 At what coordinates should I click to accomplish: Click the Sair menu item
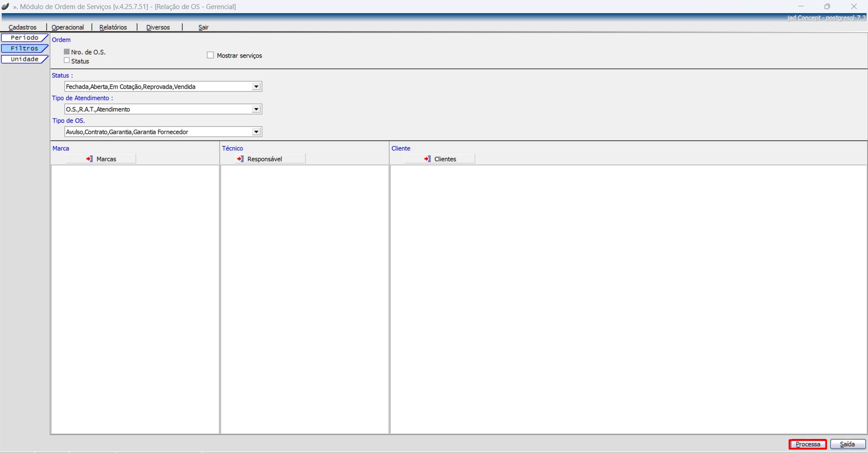[204, 27]
